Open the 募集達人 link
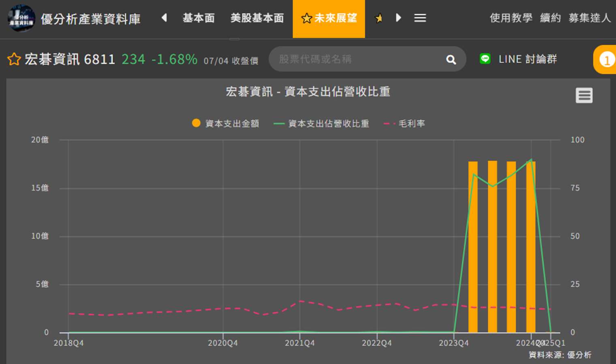 point(590,18)
